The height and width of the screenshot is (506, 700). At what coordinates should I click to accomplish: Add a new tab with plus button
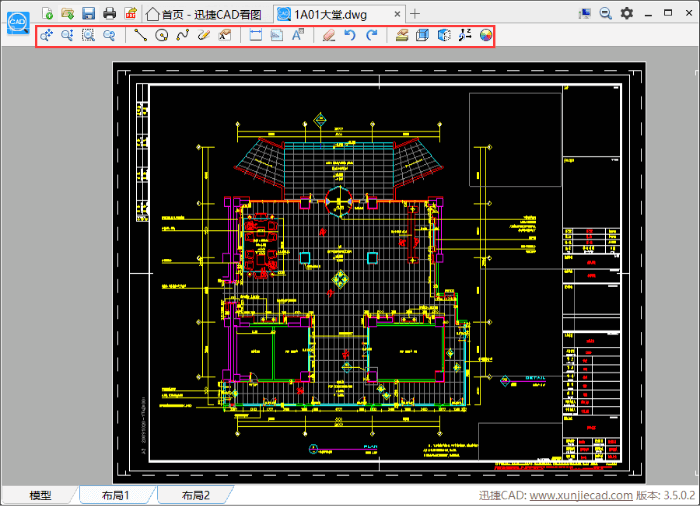[416, 14]
